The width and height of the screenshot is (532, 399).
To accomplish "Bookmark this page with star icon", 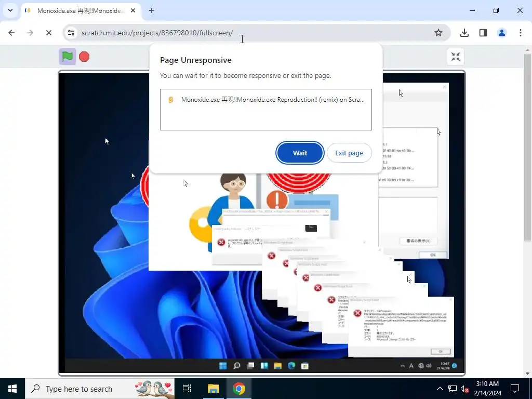I will (438, 33).
